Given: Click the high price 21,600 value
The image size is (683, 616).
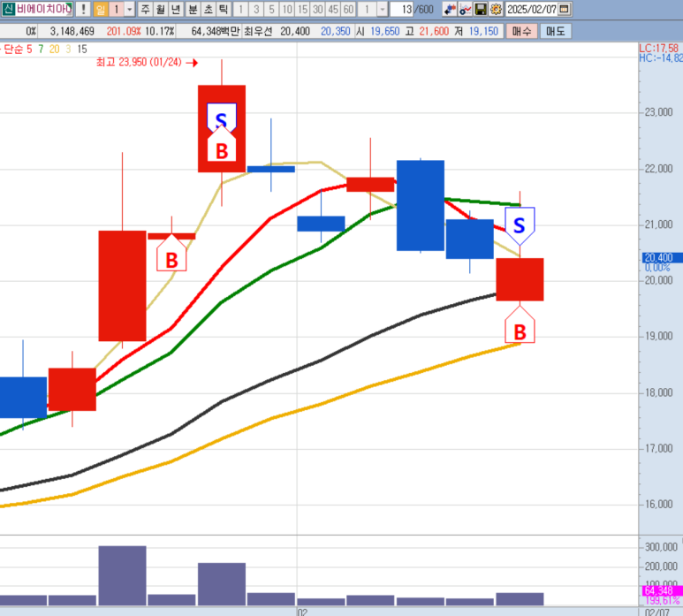Looking at the screenshot, I should click(434, 31).
